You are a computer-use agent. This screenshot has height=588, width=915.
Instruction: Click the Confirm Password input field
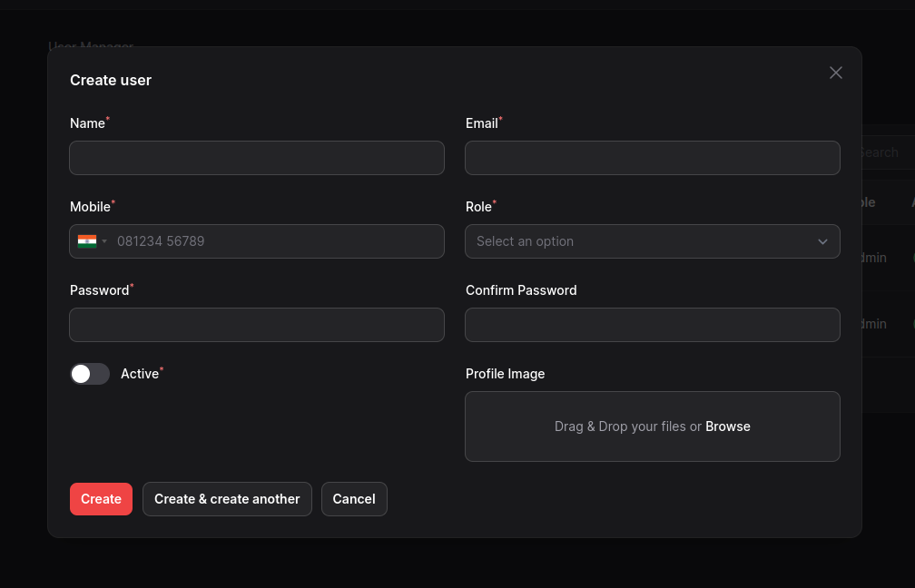[653, 325]
